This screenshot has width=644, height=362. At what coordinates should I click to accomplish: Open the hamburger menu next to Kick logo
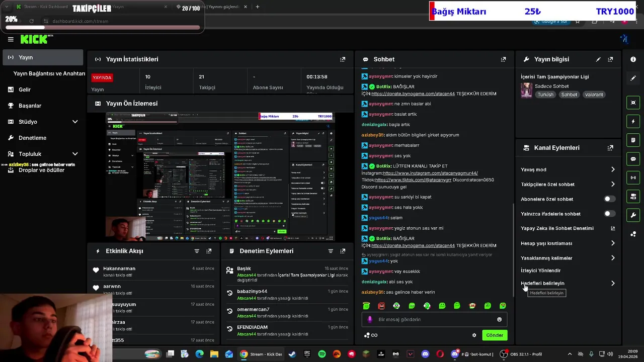point(11,39)
